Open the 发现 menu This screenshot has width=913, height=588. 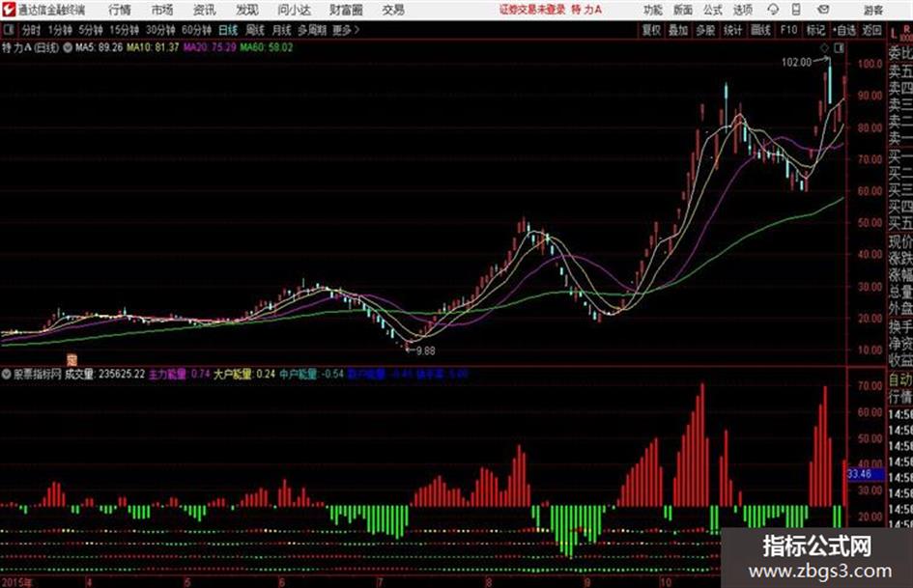click(247, 10)
